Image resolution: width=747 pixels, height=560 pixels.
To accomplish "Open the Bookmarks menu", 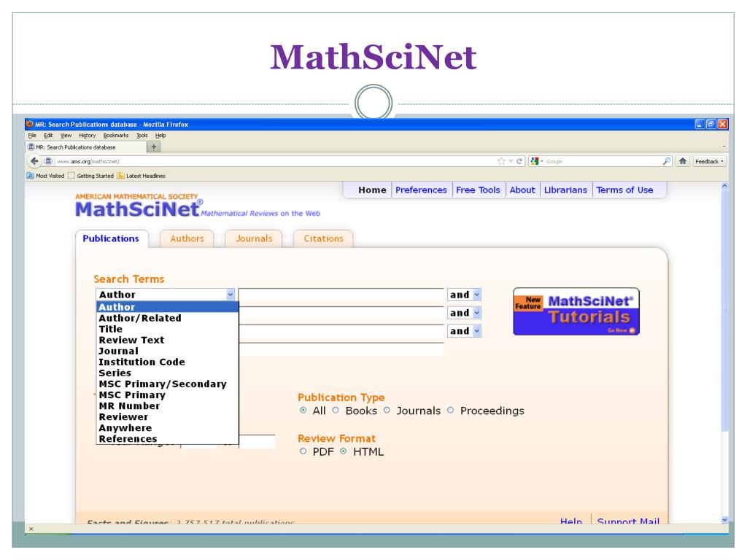I will point(116,135).
